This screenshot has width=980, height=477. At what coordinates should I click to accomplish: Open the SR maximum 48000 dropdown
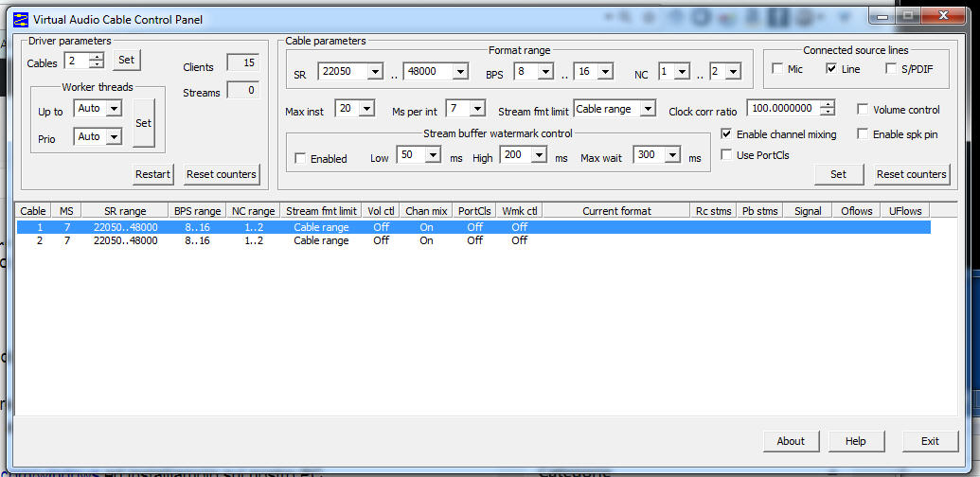[x=460, y=71]
